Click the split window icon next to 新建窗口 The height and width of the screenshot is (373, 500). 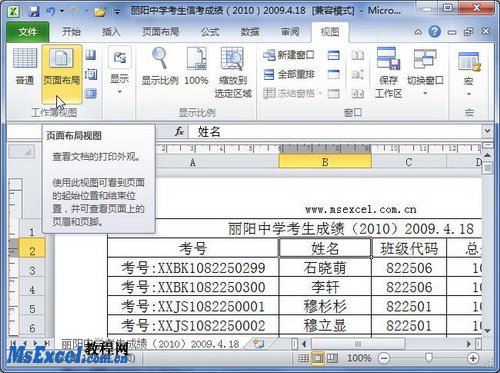tap(333, 55)
